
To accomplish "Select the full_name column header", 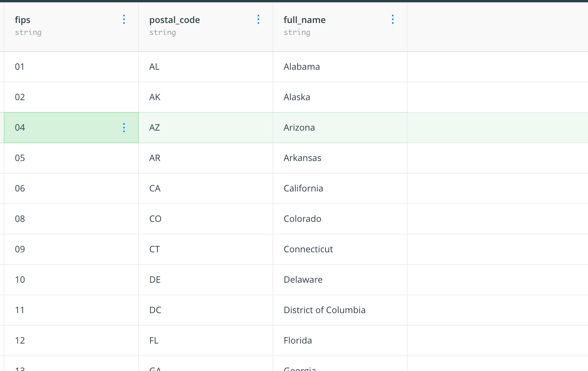I will click(x=340, y=27).
